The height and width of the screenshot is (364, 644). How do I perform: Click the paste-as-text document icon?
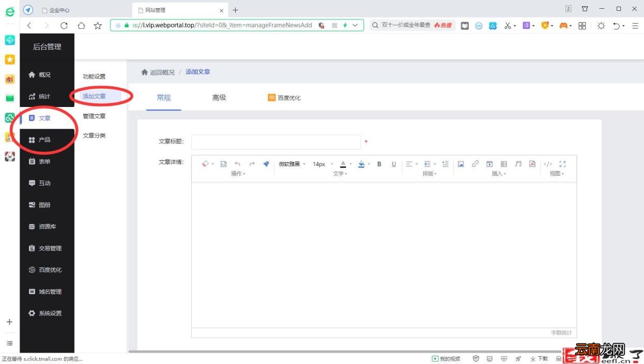pos(224,164)
